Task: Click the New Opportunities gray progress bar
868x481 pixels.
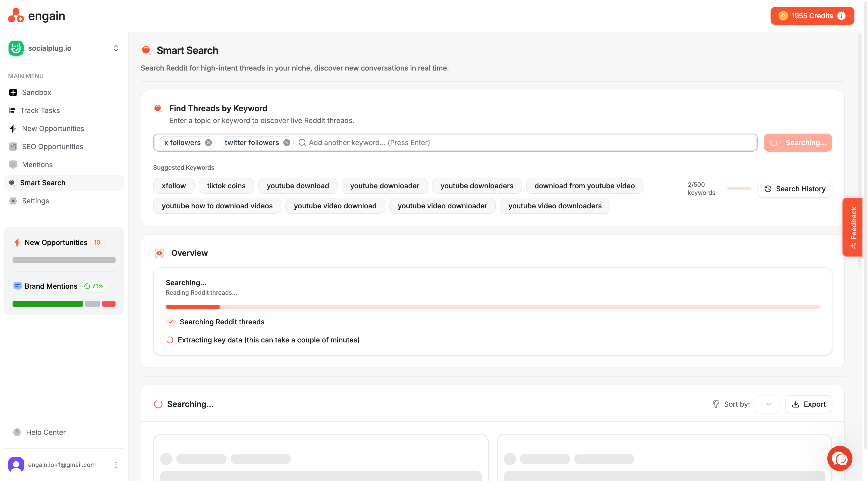Action: [x=64, y=260]
